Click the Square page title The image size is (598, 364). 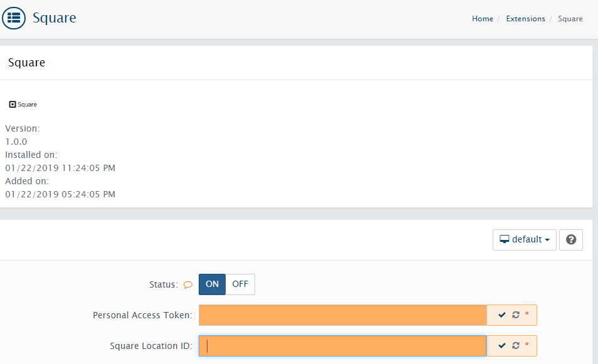click(x=54, y=18)
